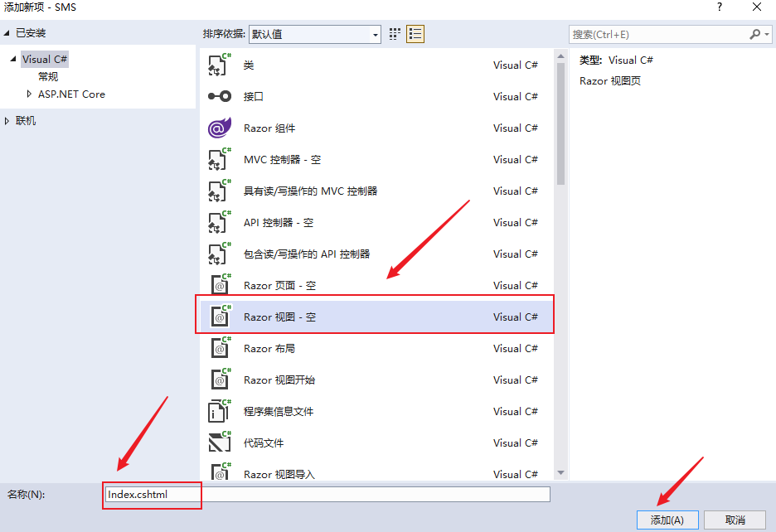This screenshot has height=532, width=776.
Task: Select 具有读/写操作的 MVC 控制器 text
Action: pyautogui.click(x=310, y=191)
